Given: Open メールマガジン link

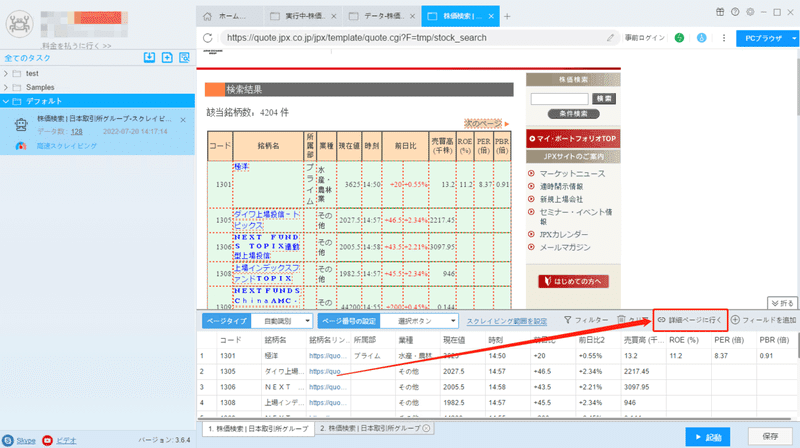Looking at the screenshot, I should tap(565, 247).
